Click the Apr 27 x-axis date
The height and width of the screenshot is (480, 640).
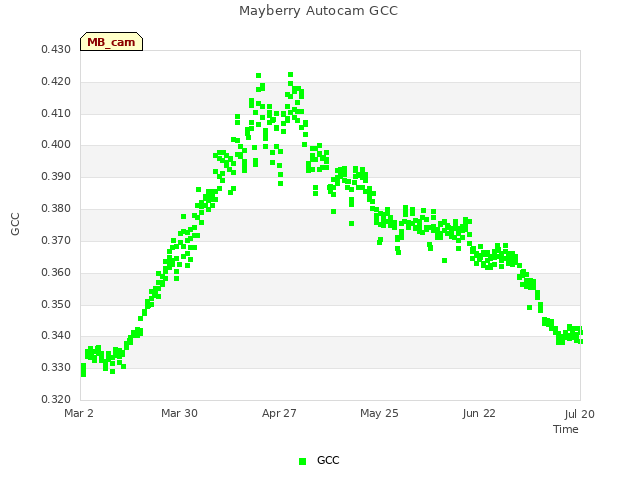(x=279, y=413)
